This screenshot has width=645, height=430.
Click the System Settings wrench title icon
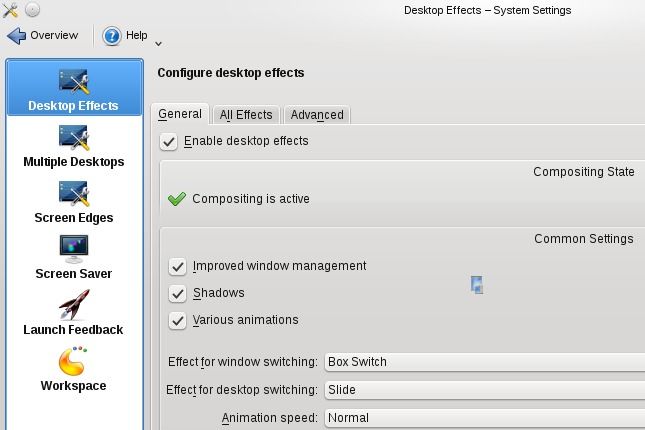pos(10,10)
